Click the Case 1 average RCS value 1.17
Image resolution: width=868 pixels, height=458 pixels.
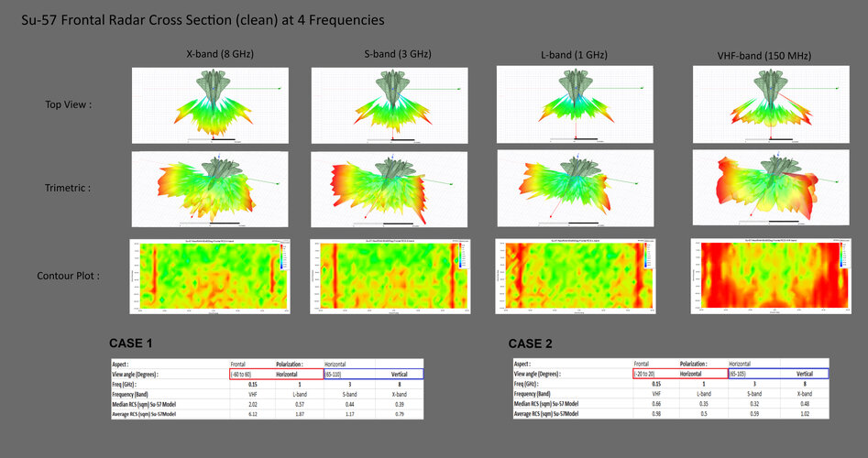point(350,414)
